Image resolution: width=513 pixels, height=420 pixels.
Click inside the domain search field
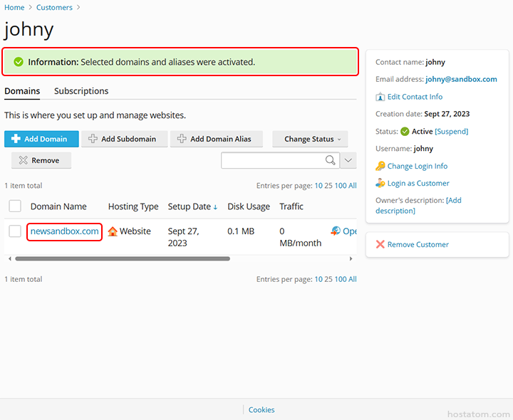click(272, 160)
